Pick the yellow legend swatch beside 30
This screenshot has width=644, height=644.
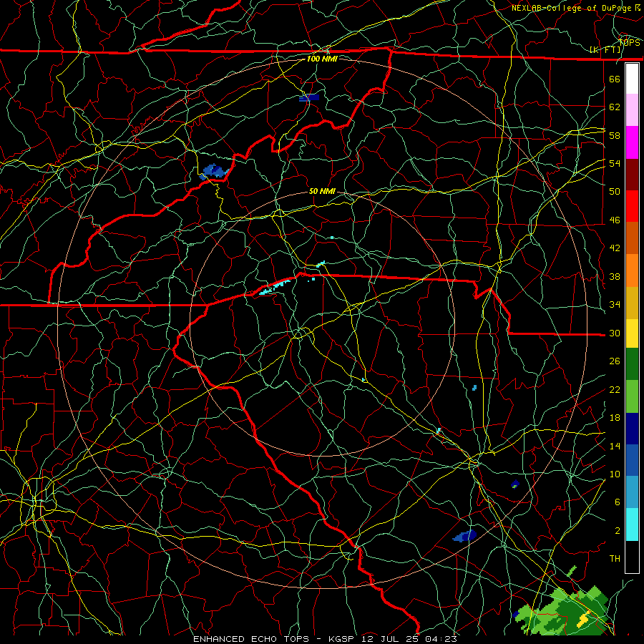[x=632, y=333]
